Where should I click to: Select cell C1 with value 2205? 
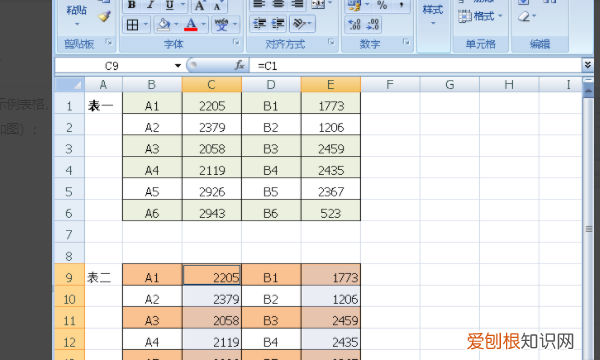click(212, 103)
